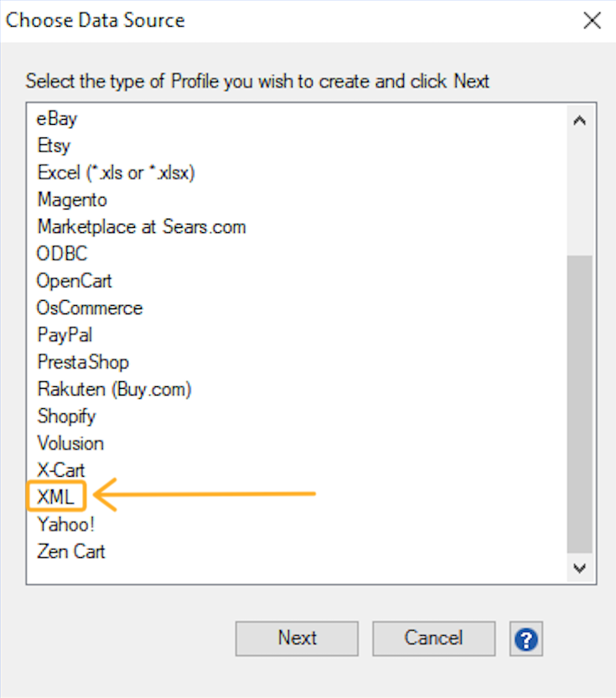
Task: Select ODBC data source
Action: (62, 254)
